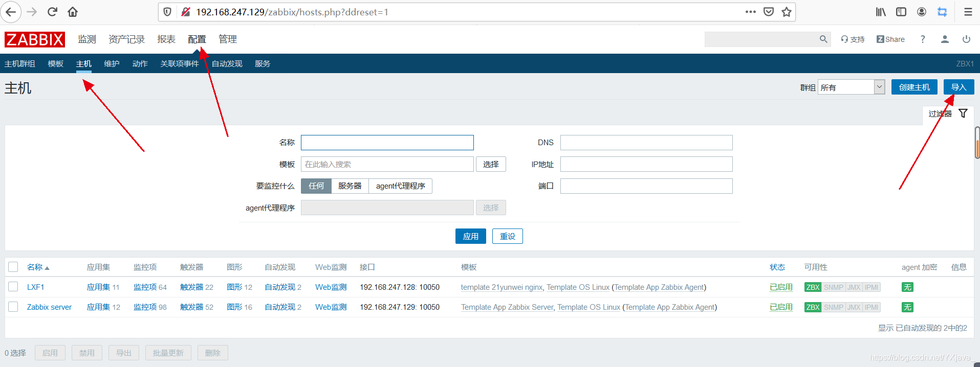Click the insecure connection lock icon
Viewport: 980px width, 367px height.
(186, 12)
